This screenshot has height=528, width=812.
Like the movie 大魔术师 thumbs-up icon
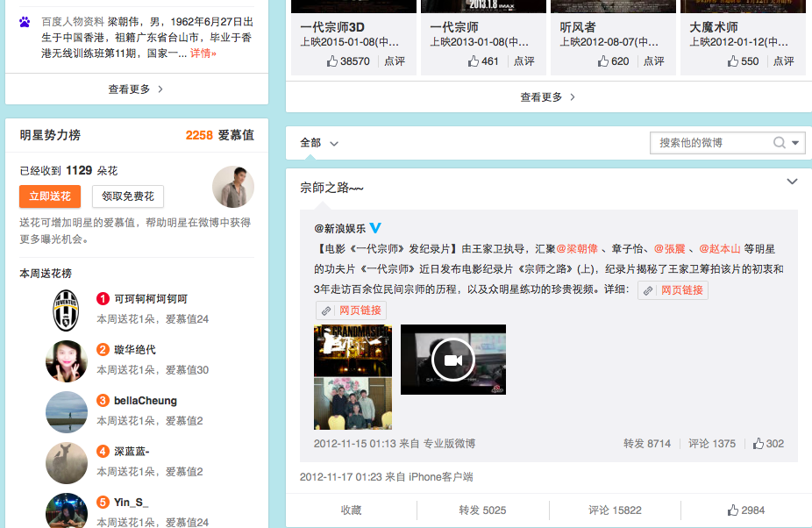(x=733, y=61)
